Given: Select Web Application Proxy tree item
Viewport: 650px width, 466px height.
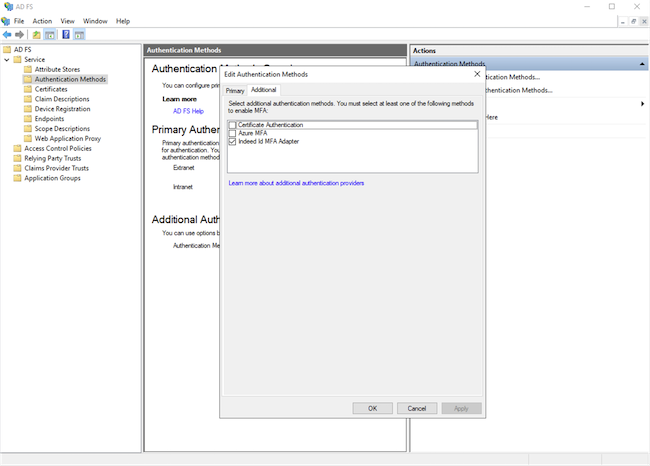Looking at the screenshot, I should pyautogui.click(x=68, y=138).
